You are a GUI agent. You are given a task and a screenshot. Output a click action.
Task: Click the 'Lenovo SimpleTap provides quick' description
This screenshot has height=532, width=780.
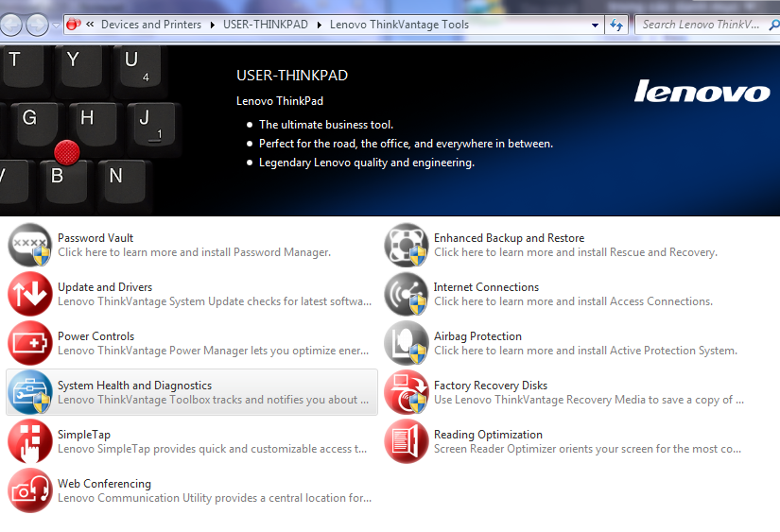213,450
